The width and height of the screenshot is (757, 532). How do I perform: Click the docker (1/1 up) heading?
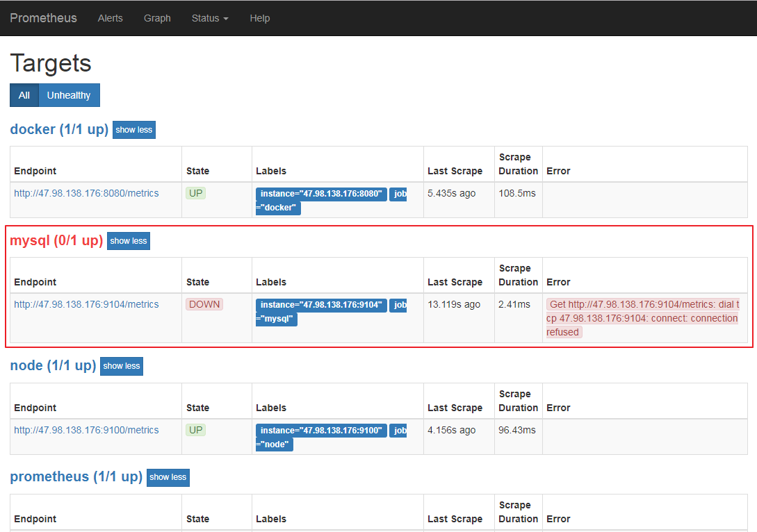click(59, 130)
